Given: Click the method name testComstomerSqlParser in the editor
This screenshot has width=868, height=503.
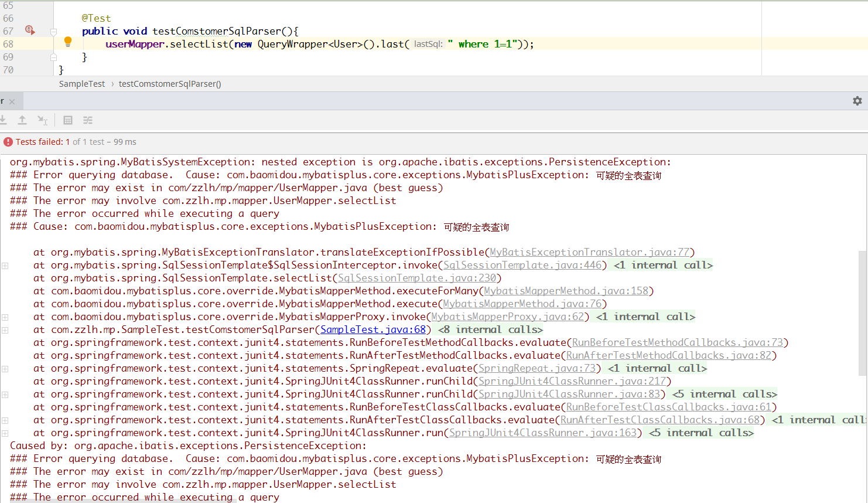Looking at the screenshot, I should click(217, 31).
